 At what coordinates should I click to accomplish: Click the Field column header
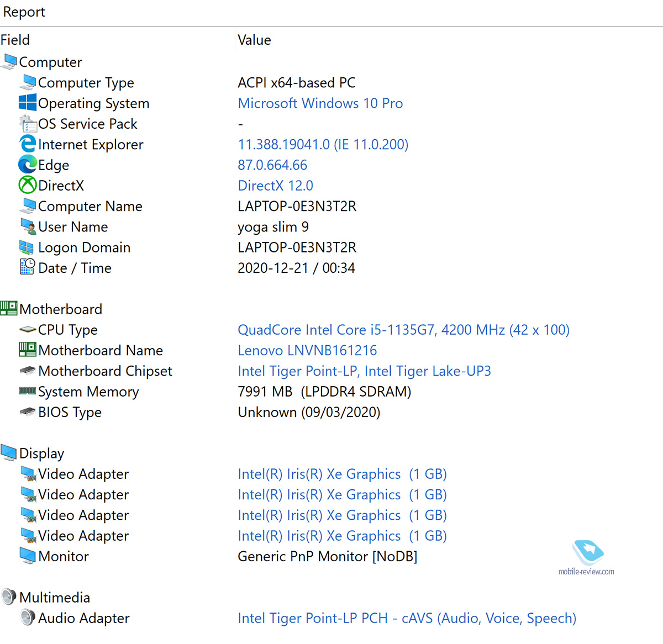click(15, 40)
